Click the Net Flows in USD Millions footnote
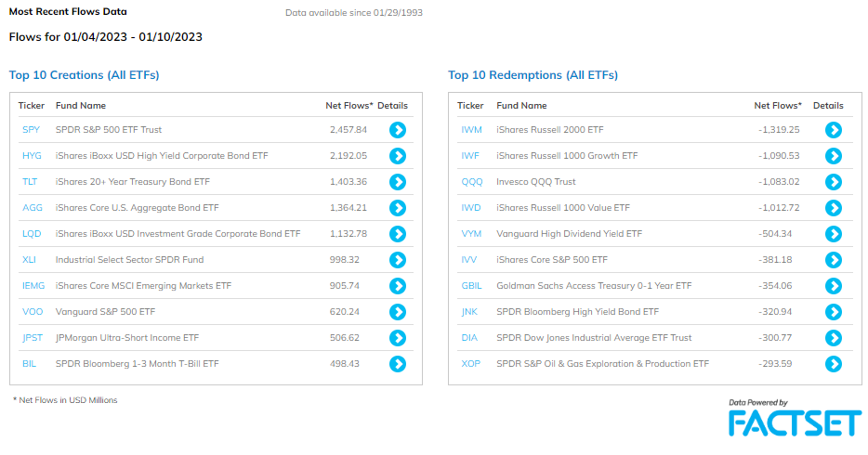 pos(65,400)
